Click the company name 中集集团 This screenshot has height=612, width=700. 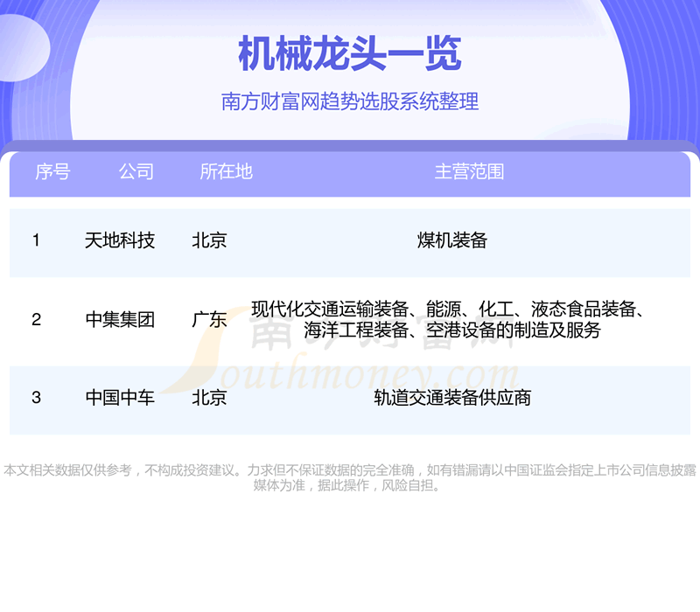(x=120, y=319)
